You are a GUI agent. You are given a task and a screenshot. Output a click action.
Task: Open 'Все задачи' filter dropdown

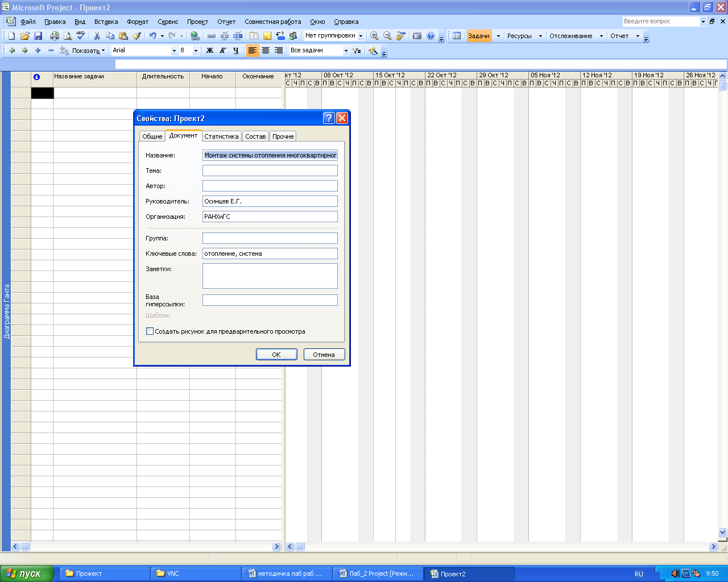coord(346,51)
